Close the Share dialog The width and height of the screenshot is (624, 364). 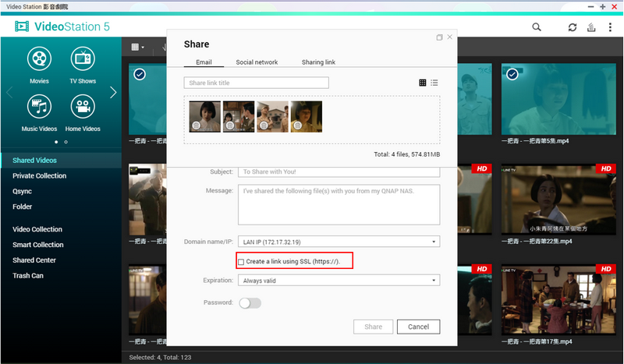click(x=450, y=37)
